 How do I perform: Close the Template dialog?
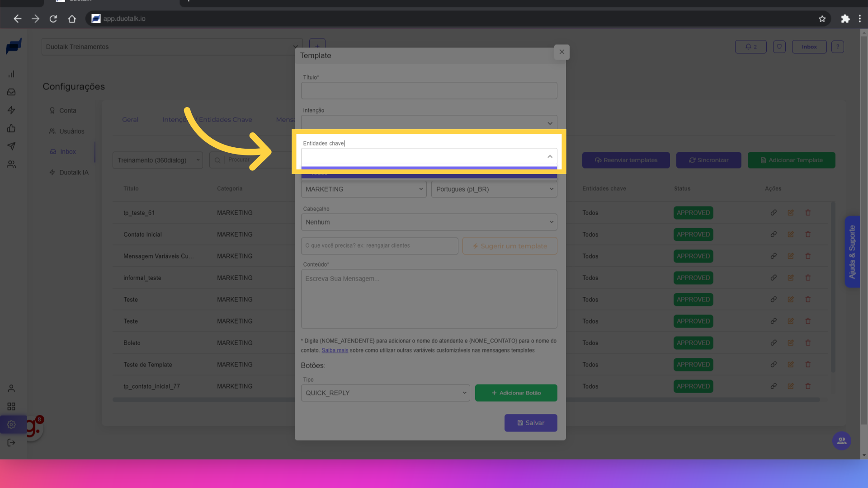point(561,52)
